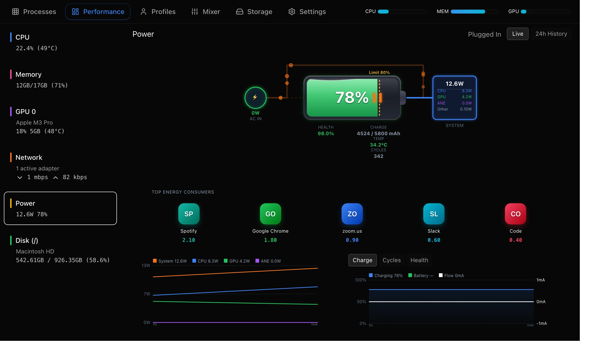
Task: Toggle Charging 78% legend swatch
Action: point(371,275)
